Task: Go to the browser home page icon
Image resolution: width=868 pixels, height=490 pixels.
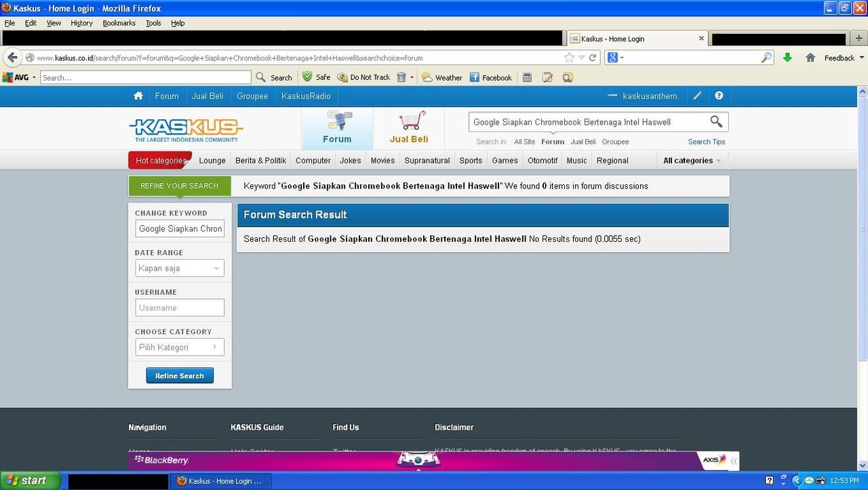Action: point(810,58)
